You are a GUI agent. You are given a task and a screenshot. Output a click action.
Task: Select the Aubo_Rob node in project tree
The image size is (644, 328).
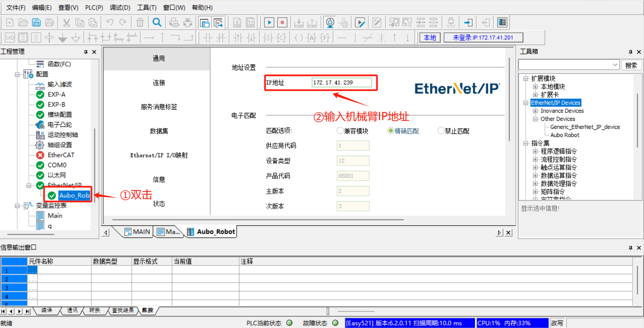(74, 195)
